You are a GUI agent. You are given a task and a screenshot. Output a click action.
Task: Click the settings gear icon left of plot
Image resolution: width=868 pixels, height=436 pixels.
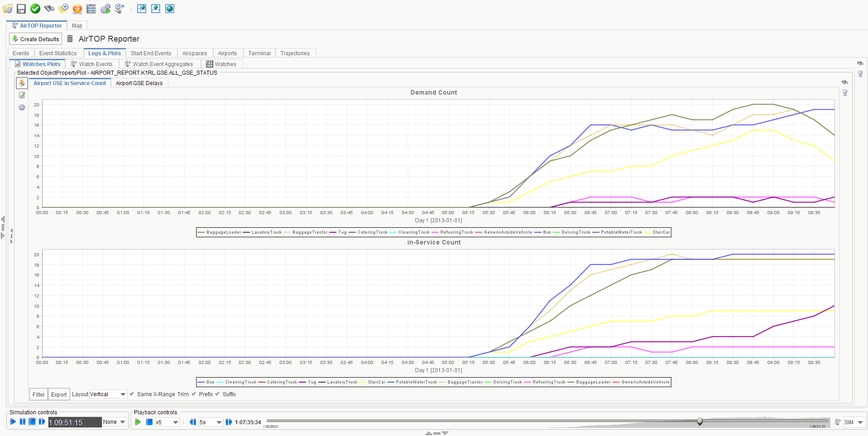tap(22, 107)
